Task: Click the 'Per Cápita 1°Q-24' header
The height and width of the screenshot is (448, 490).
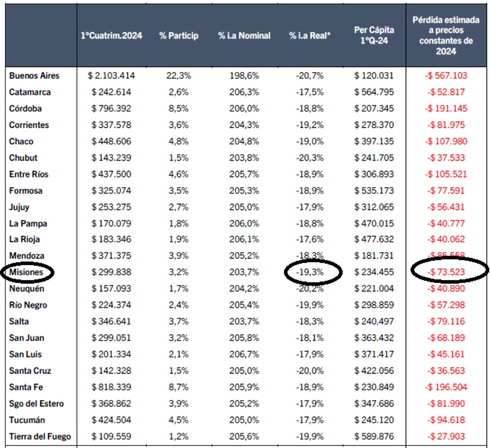Action: pos(374,35)
